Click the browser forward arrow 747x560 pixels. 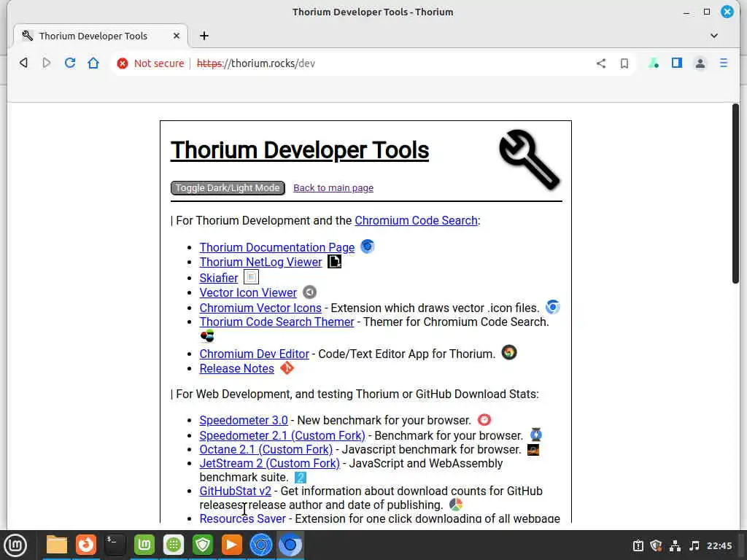point(46,63)
